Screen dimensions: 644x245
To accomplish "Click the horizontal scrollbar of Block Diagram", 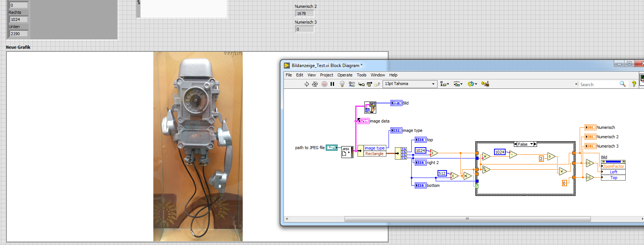I will click(467, 219).
